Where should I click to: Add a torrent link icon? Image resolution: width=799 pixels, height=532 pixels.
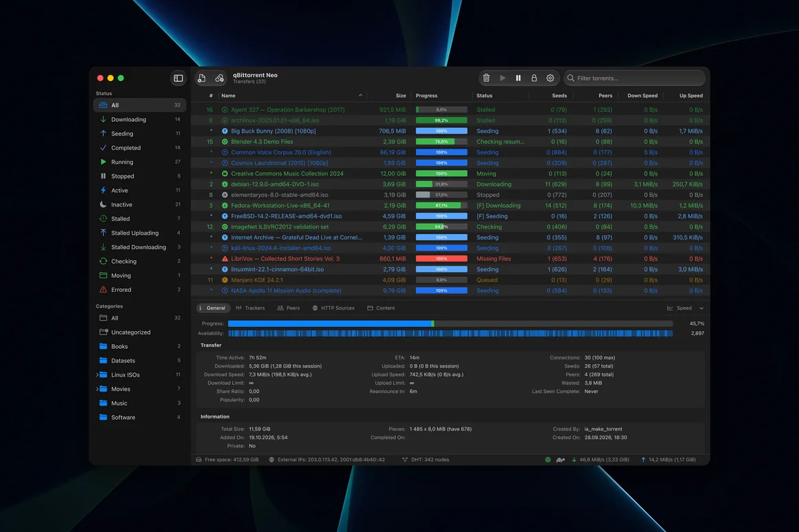[x=219, y=78]
